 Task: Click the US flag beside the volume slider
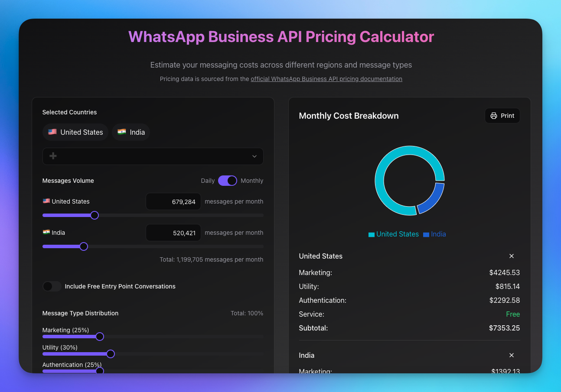tap(46, 201)
